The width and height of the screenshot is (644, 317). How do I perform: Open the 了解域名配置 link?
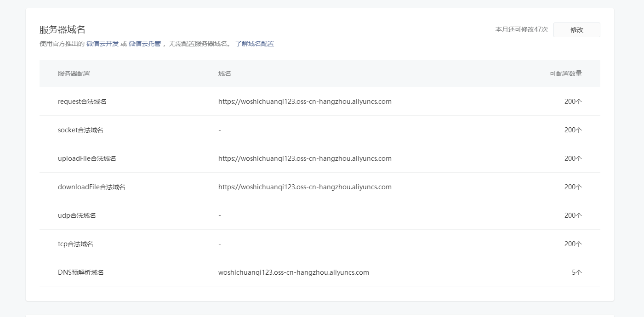pyautogui.click(x=255, y=44)
